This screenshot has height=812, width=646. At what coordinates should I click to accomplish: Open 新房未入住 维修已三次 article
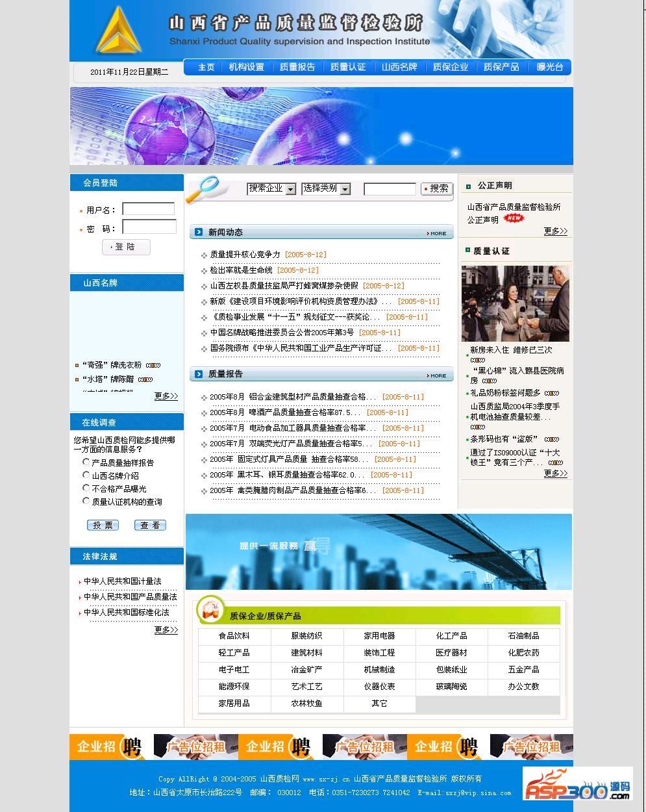point(511,350)
